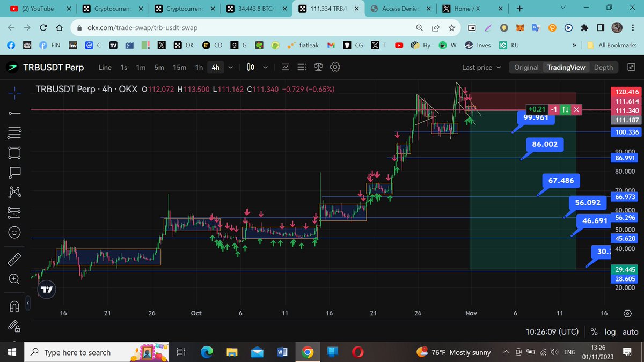The image size is (644, 362).
Task: Toggle log scale on price axis
Action: (610, 332)
